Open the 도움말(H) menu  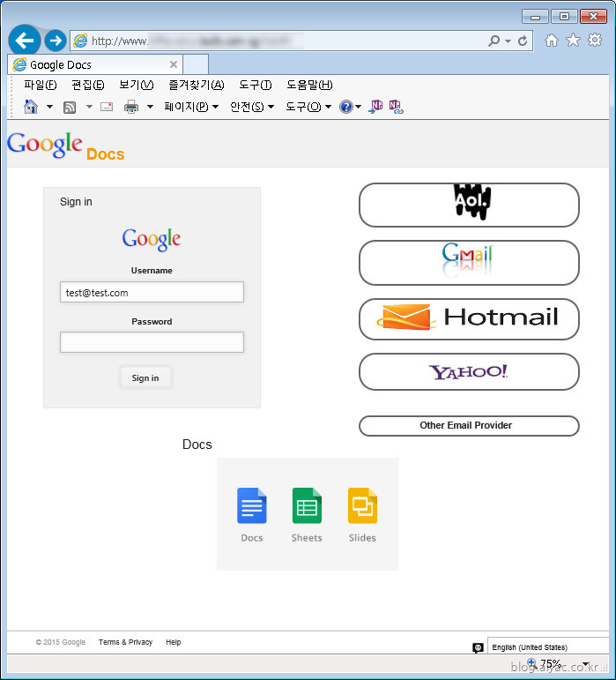[x=309, y=85]
